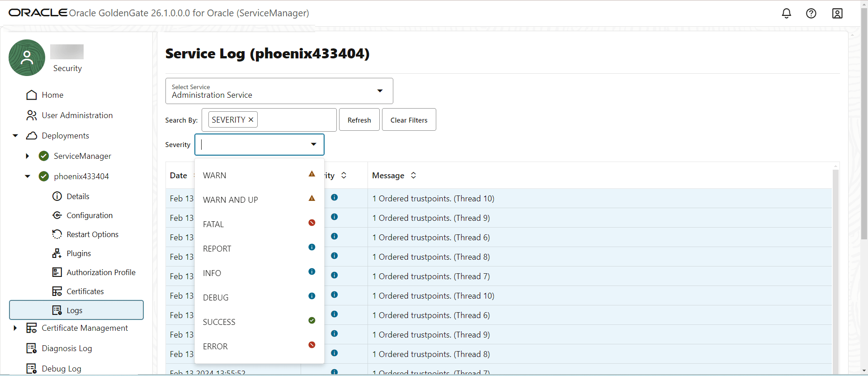The height and width of the screenshot is (376, 868).
Task: Open User Administration page
Action: click(x=77, y=115)
